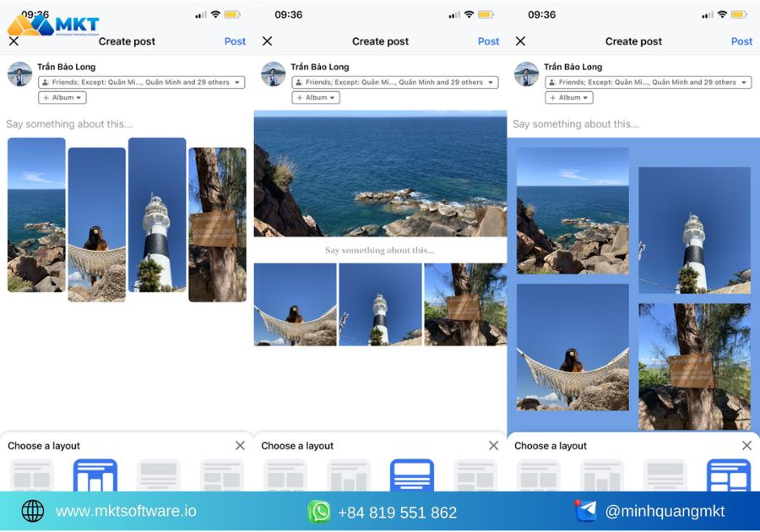The height and width of the screenshot is (532, 760).
Task: Tap caption field between photos in middle phone
Action: click(x=380, y=250)
